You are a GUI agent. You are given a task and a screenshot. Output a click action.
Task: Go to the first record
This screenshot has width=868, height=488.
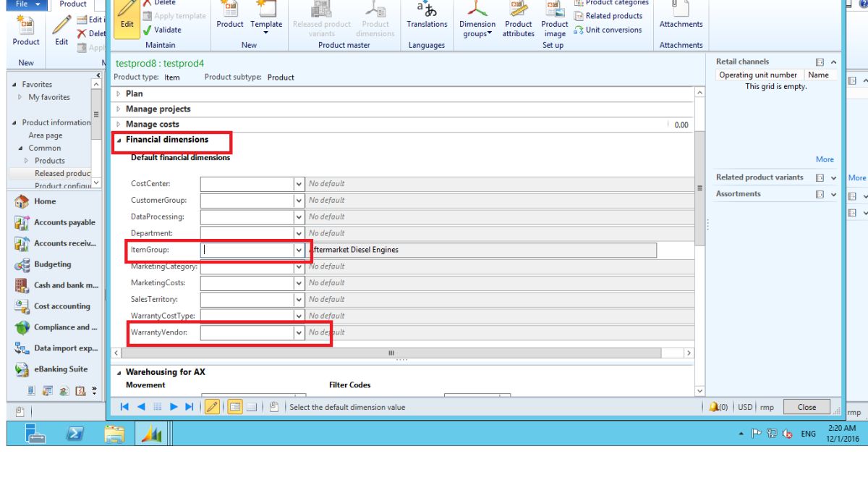(x=125, y=407)
